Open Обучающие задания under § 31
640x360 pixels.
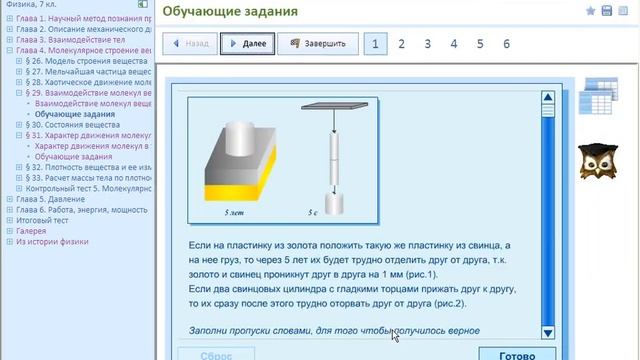point(73,156)
